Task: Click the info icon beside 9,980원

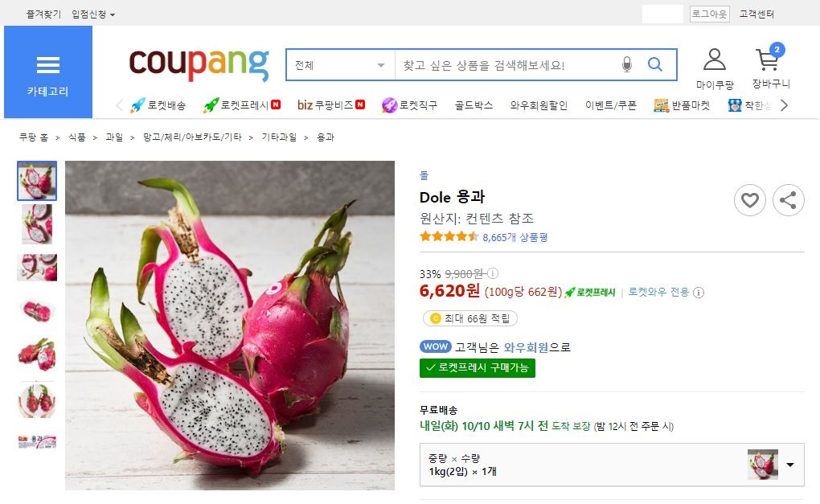Action: coord(493,273)
